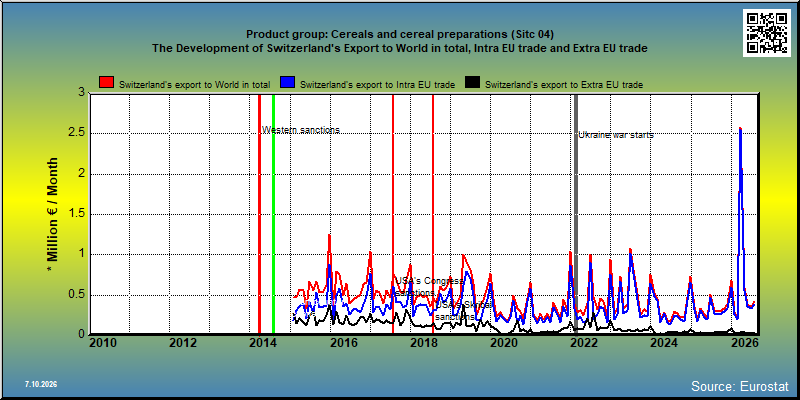Click x-axis label 2014
The width and height of the screenshot is (800, 400).
pyautogui.click(x=263, y=343)
